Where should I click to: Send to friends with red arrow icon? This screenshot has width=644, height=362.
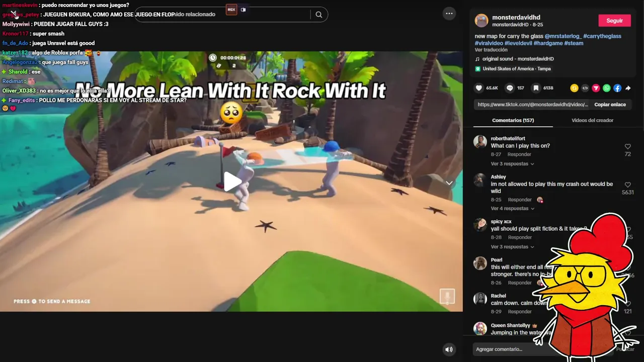click(596, 88)
